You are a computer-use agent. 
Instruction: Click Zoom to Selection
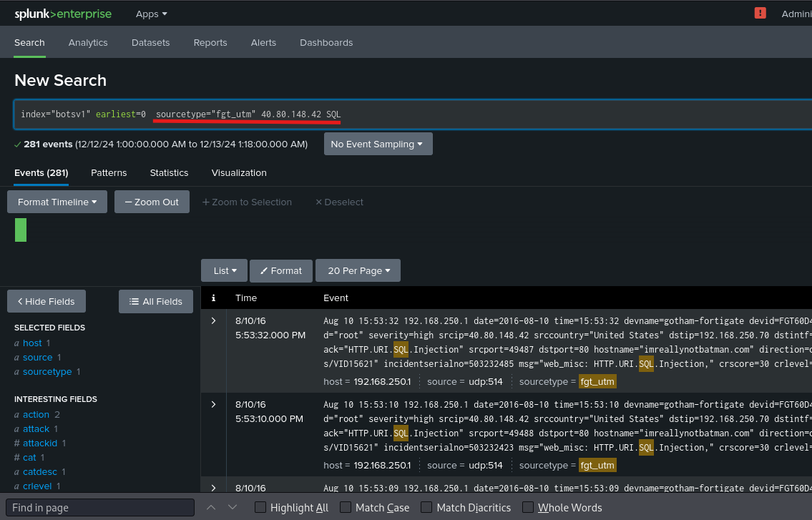coord(247,202)
